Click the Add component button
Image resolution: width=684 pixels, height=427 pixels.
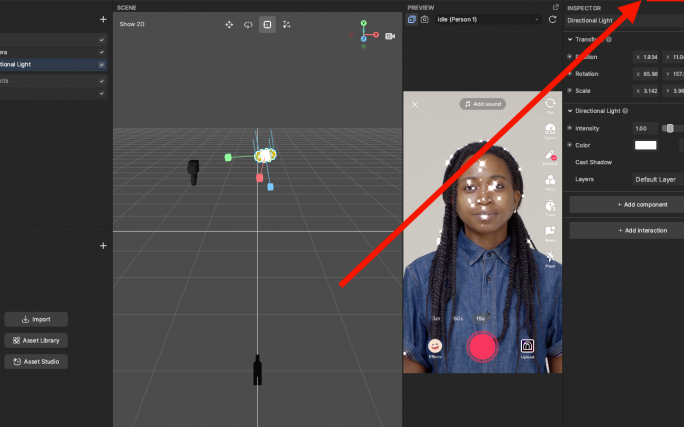[626, 204]
